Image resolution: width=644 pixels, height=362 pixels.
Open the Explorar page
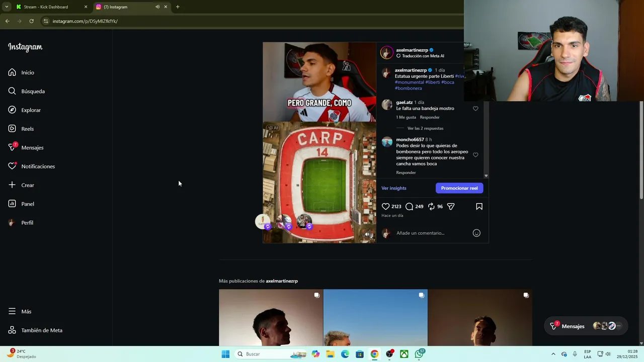[x=25, y=110]
